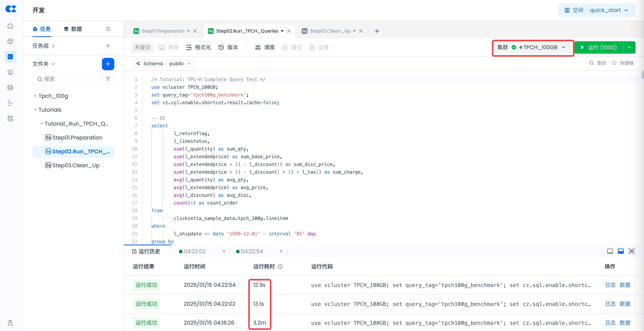Expand the Tpch_100g folder
The image size is (644, 331).
[35, 96]
